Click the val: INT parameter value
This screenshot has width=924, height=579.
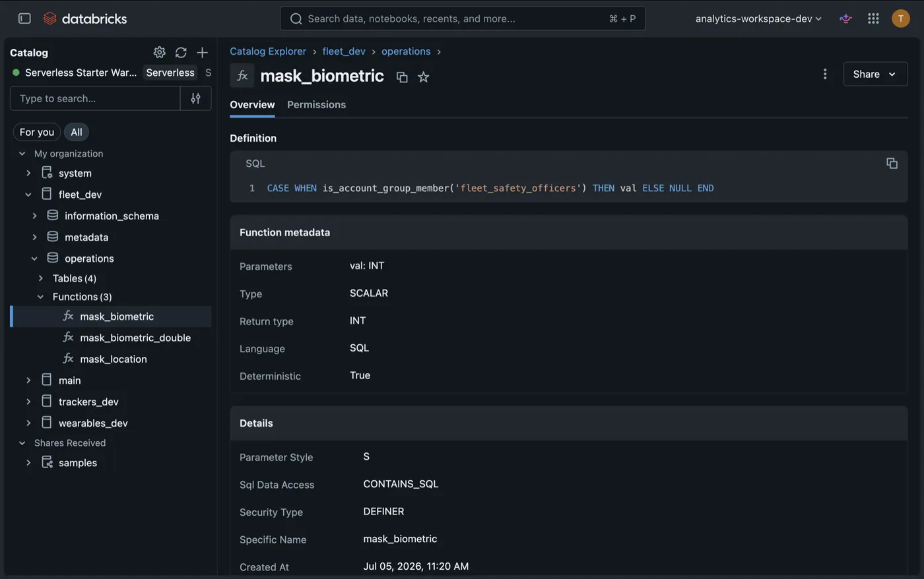(367, 266)
